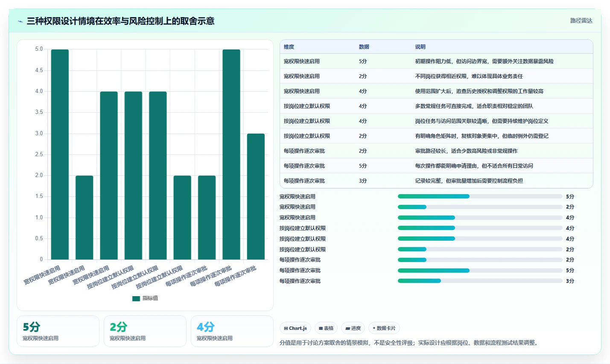Click the 数据 column header
This screenshot has width=610, height=364.
coord(364,47)
